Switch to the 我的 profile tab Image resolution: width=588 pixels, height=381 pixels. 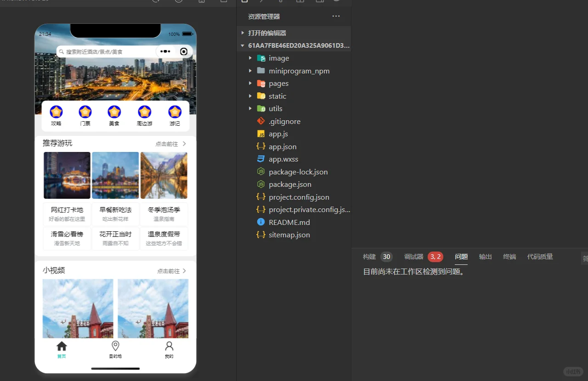[x=169, y=350]
